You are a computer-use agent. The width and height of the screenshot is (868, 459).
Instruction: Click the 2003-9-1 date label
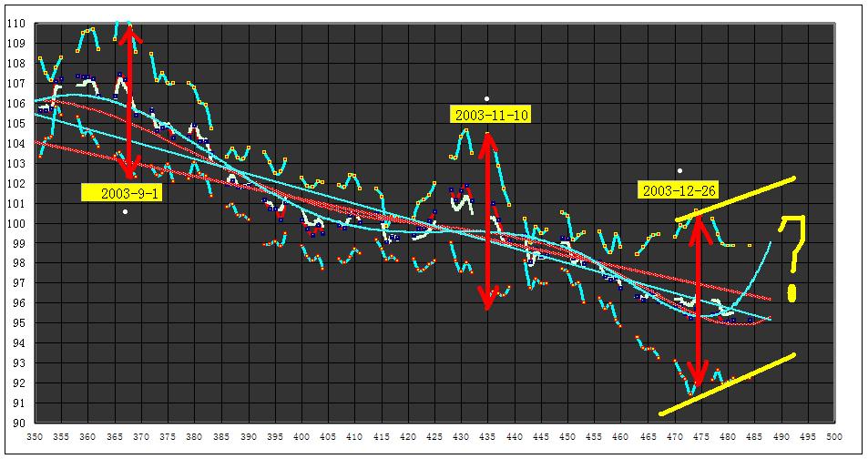122,193
